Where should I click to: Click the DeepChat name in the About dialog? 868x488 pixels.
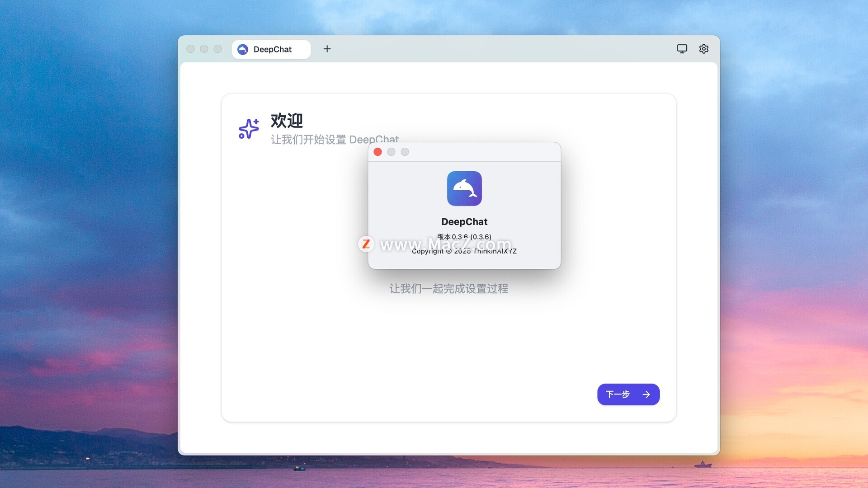point(464,222)
